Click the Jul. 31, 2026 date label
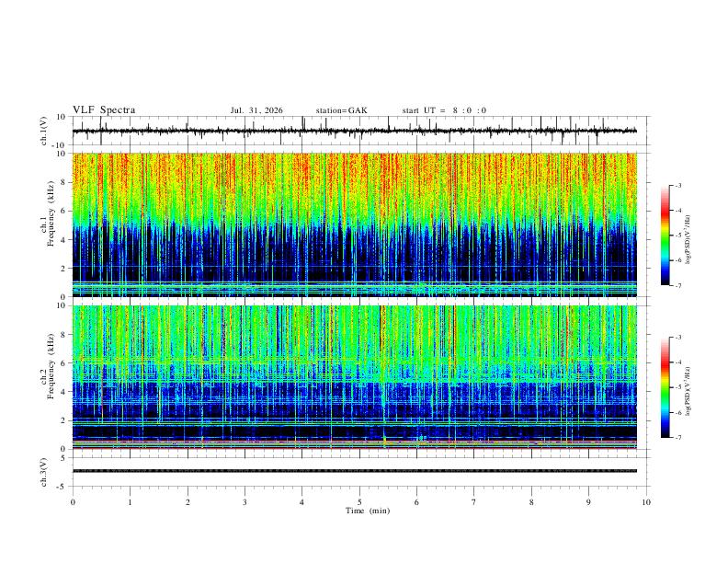 coord(256,110)
